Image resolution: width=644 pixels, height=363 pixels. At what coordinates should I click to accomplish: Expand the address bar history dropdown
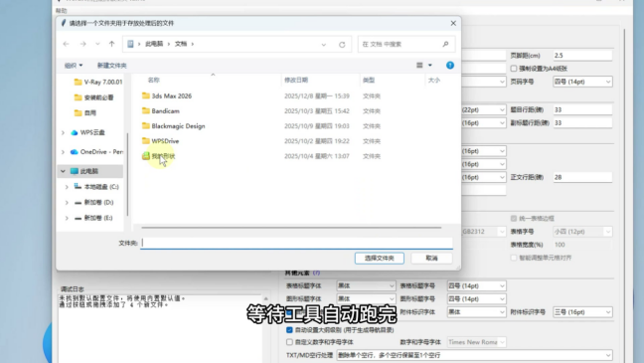pyautogui.click(x=324, y=45)
